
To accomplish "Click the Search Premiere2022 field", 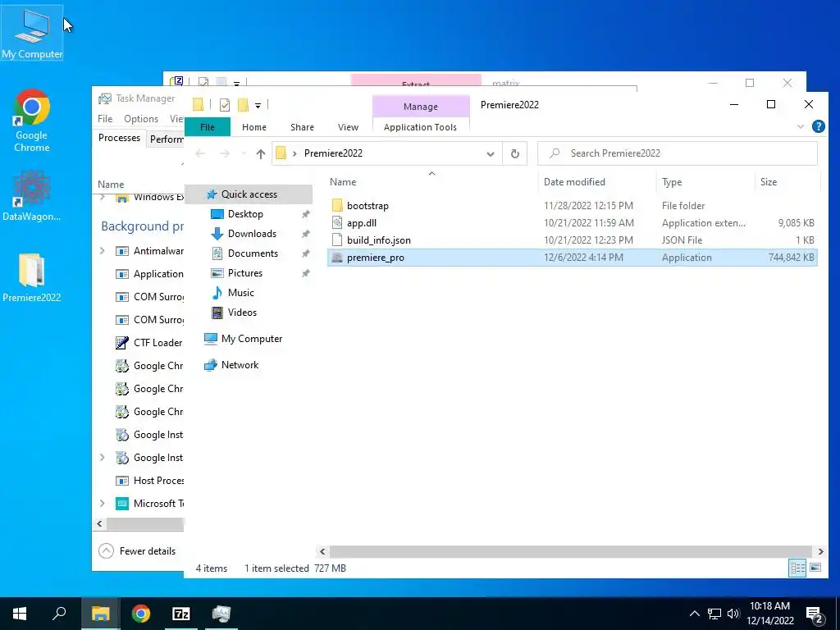I will tap(678, 153).
